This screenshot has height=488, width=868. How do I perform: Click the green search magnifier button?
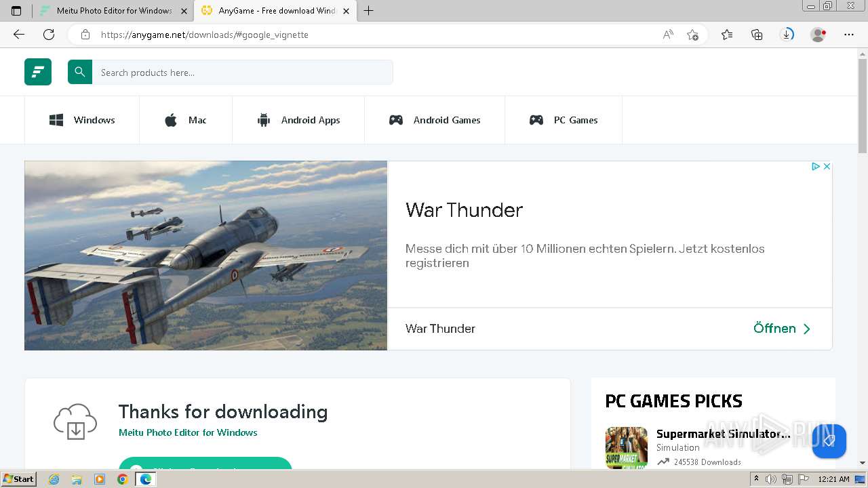pyautogui.click(x=80, y=72)
